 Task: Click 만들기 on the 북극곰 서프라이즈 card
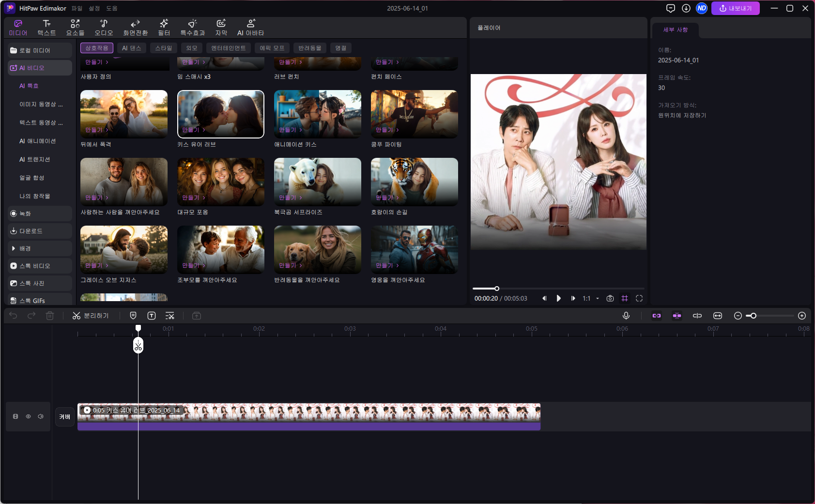tap(291, 198)
